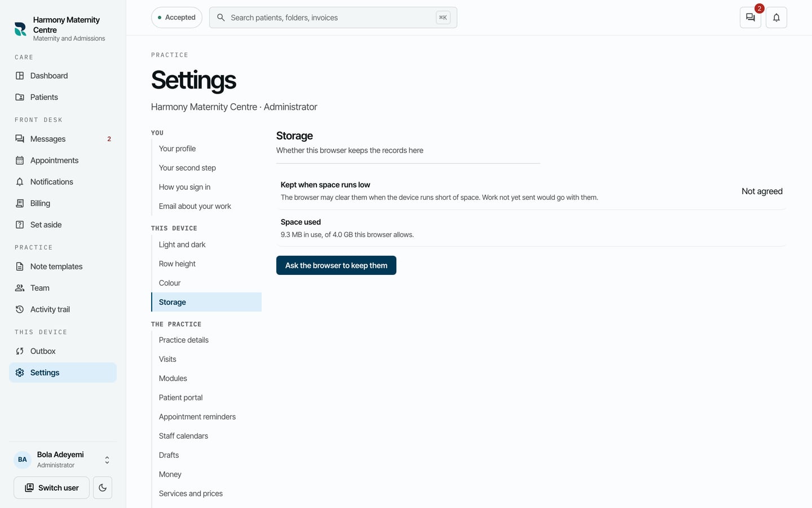Open the Your second step section
The width and height of the screenshot is (812, 508).
pos(206,168)
